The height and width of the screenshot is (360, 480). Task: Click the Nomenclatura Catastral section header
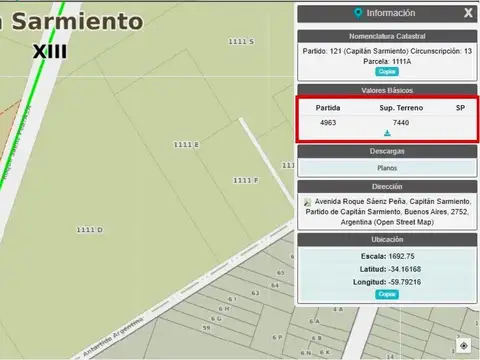(x=387, y=36)
